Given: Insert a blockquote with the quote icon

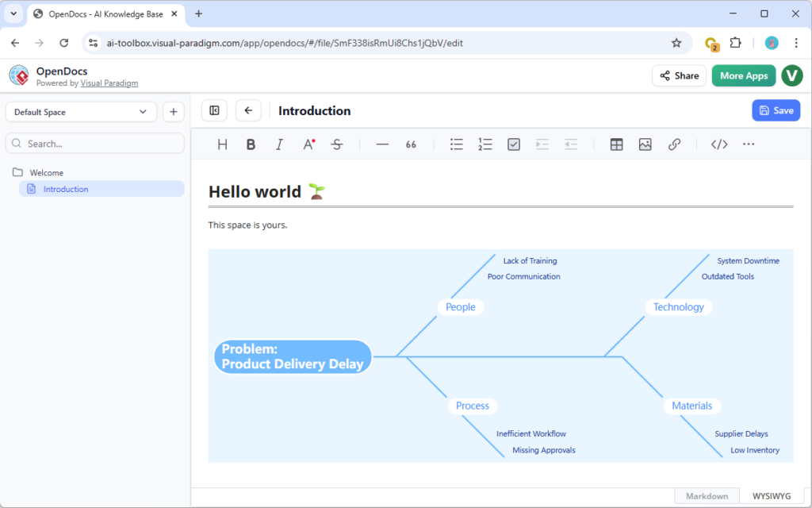Looking at the screenshot, I should tap(411, 144).
